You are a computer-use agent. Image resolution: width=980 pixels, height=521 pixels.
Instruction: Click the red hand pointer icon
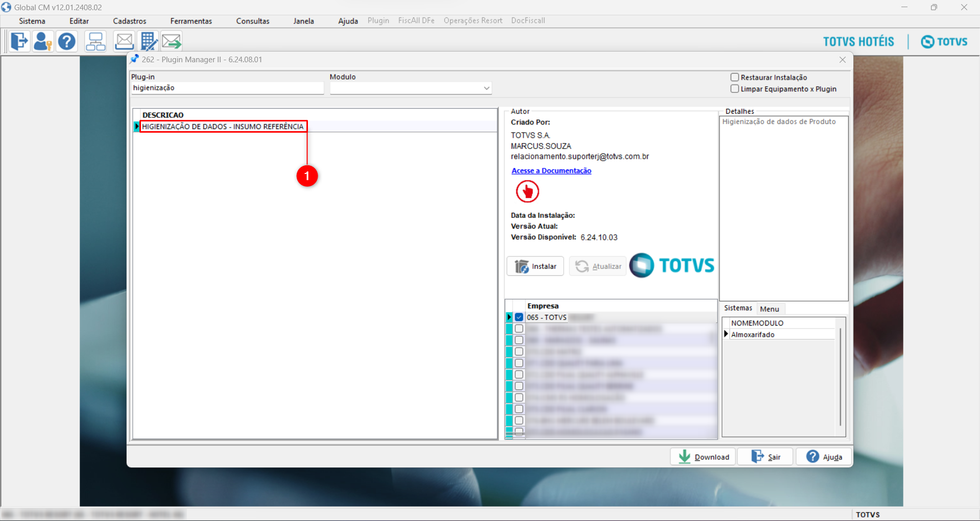(x=528, y=192)
